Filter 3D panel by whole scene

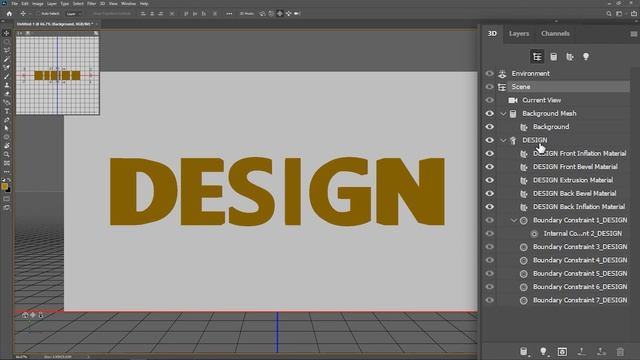click(x=537, y=57)
